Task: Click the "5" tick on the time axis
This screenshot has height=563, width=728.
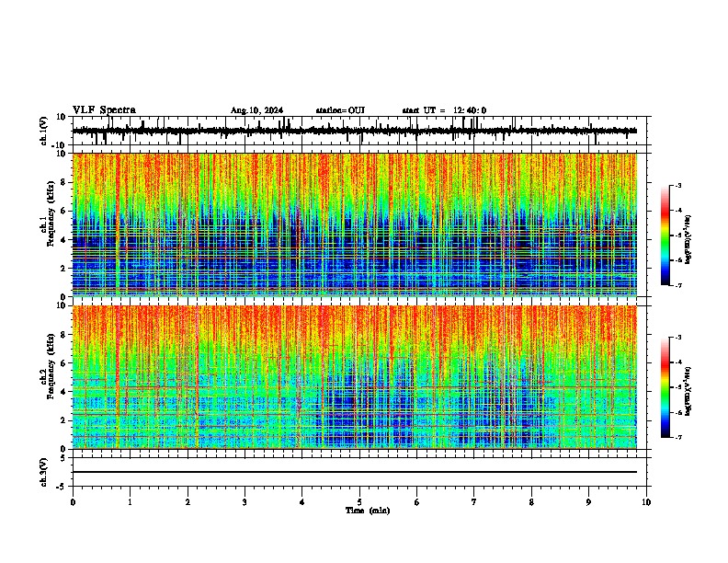Action: pyautogui.click(x=359, y=502)
